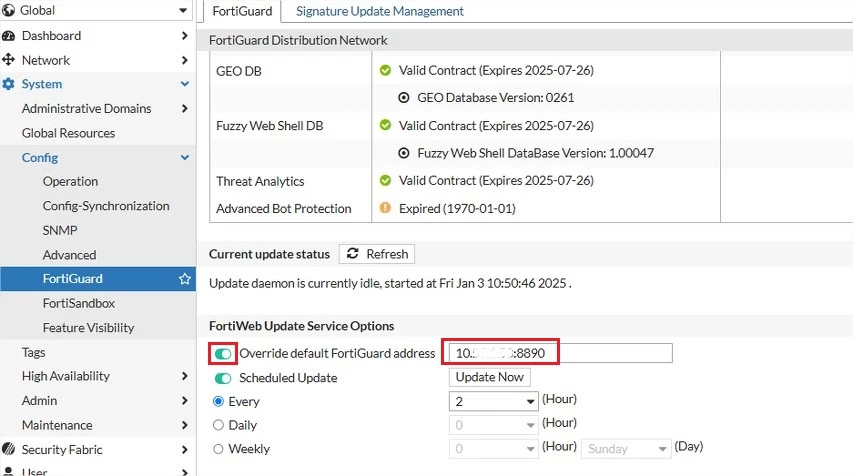Image resolution: width=853 pixels, height=476 pixels.
Task: Click the green check icon for Fuzzy Web Shell DB
Action: point(385,125)
